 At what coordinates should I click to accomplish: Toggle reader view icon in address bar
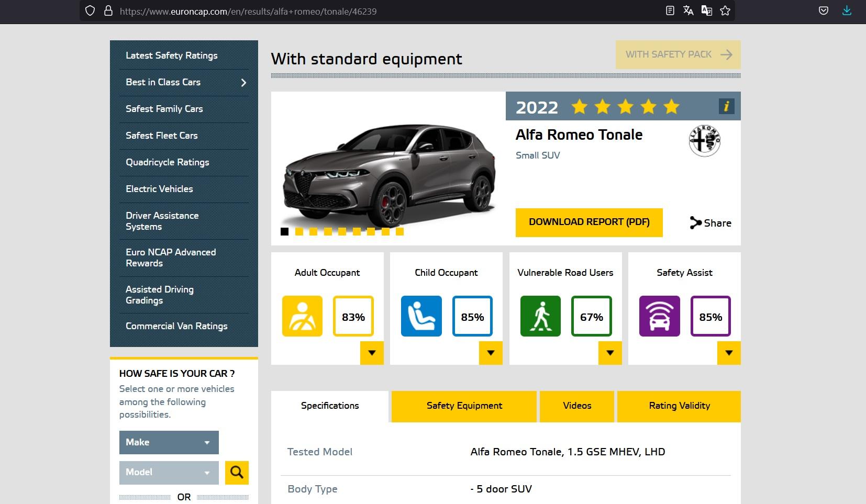point(670,10)
